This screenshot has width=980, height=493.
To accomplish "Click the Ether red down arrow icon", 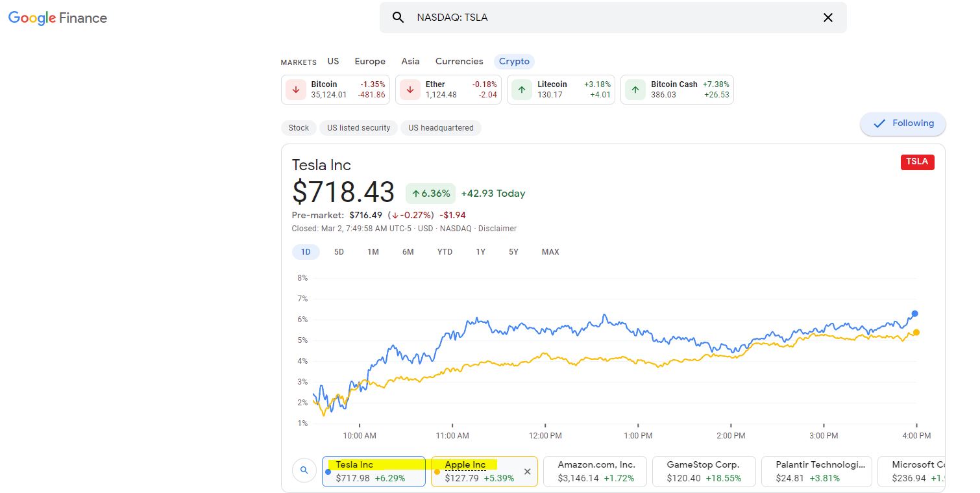I will 410,90.
